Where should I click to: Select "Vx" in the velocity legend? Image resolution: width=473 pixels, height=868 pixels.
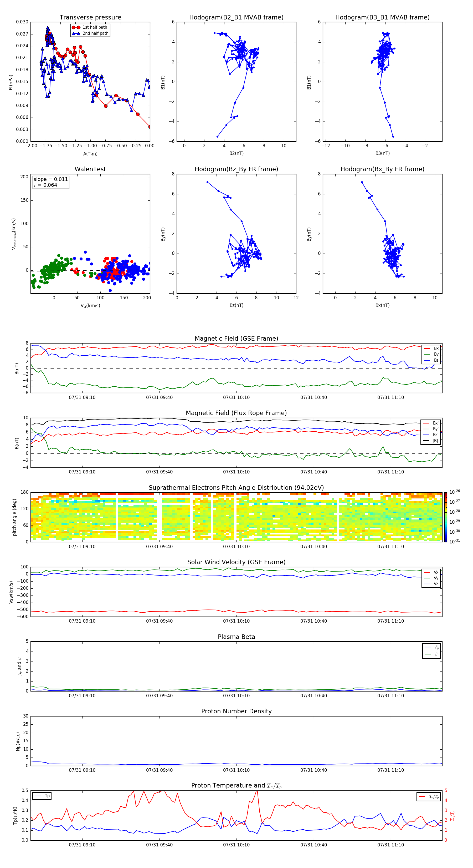(x=431, y=572)
